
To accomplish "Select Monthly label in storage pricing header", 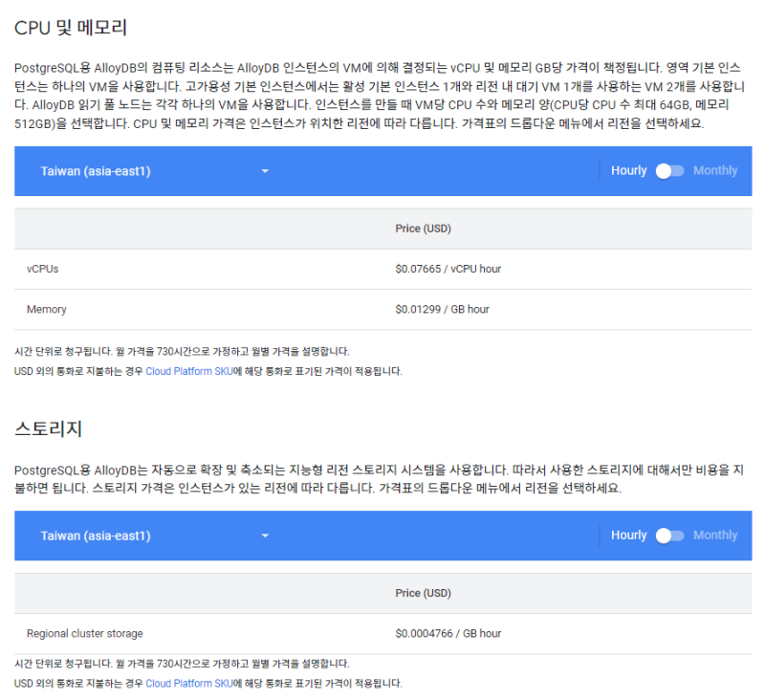I will tap(715, 536).
